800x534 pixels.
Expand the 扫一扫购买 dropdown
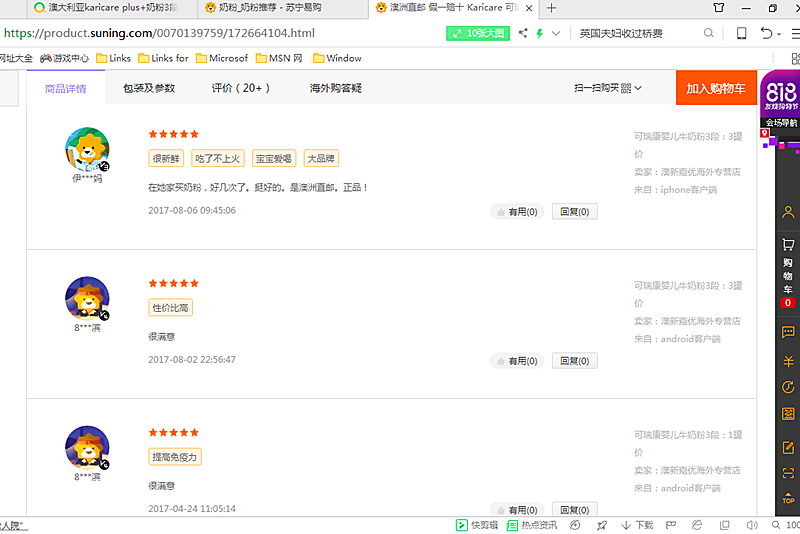[608, 88]
